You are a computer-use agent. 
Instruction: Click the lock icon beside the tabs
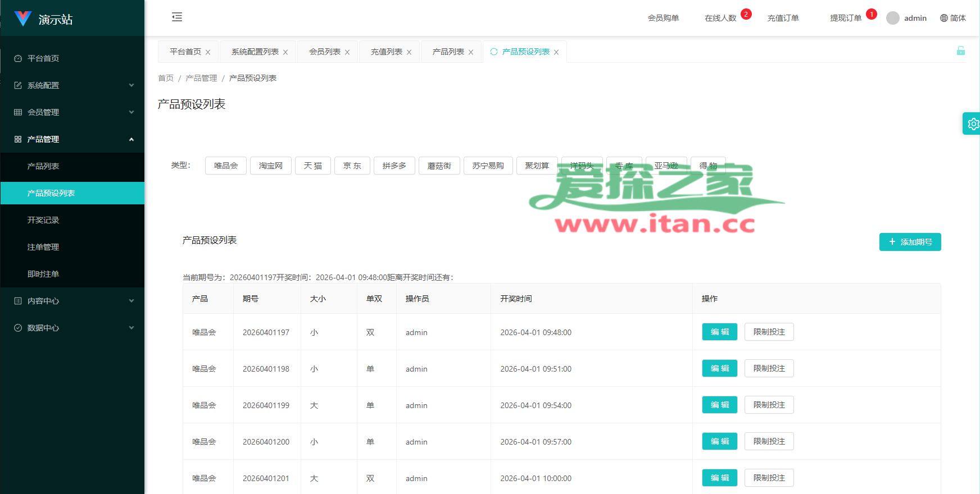[960, 51]
